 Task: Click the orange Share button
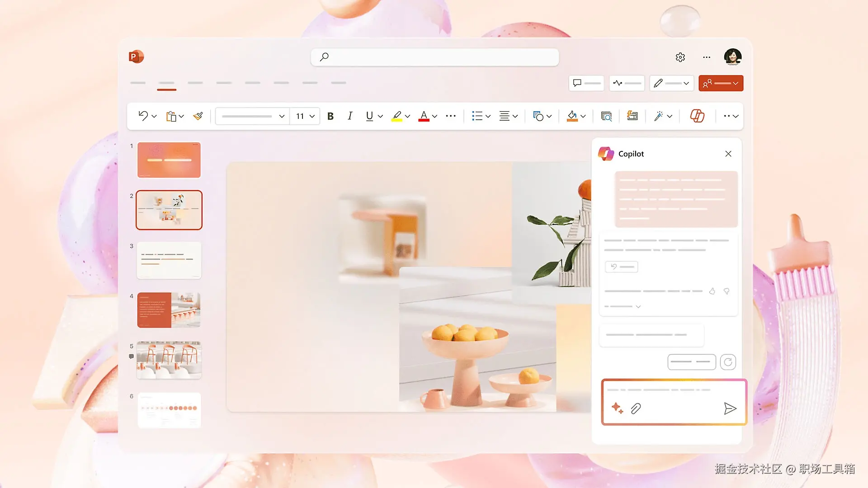721,83
